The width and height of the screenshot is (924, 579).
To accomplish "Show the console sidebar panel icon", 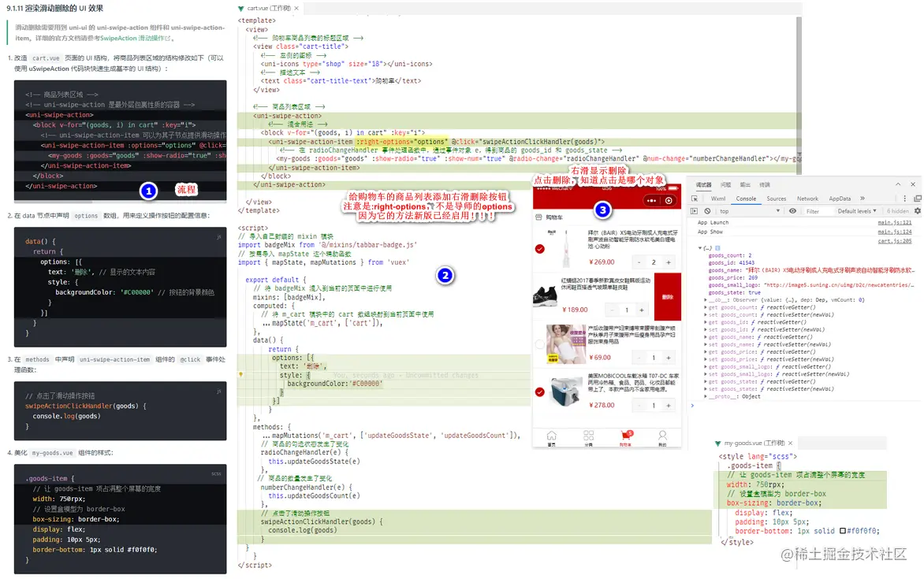I will [695, 211].
